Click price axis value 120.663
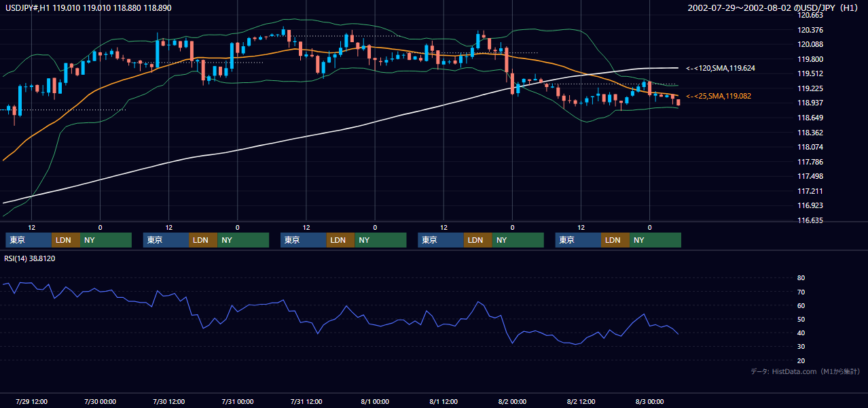868x408 pixels. tap(810, 15)
